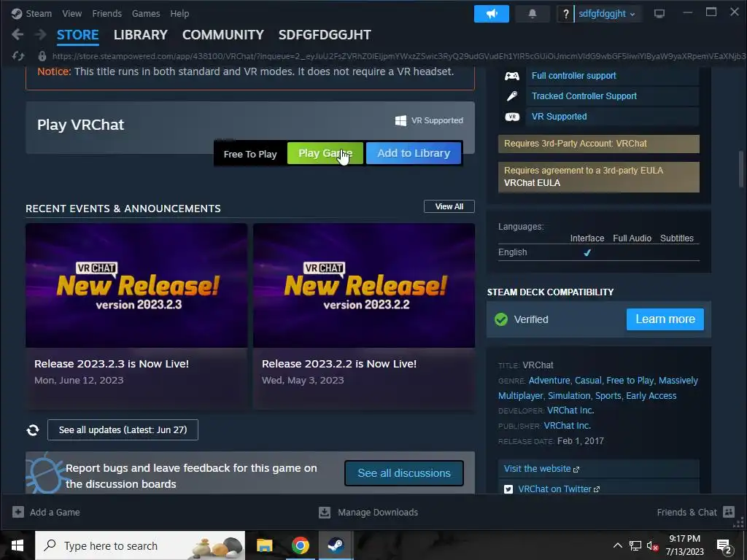747x560 pixels.
Task: Launch Chrome from the taskbar
Action: pos(300,545)
